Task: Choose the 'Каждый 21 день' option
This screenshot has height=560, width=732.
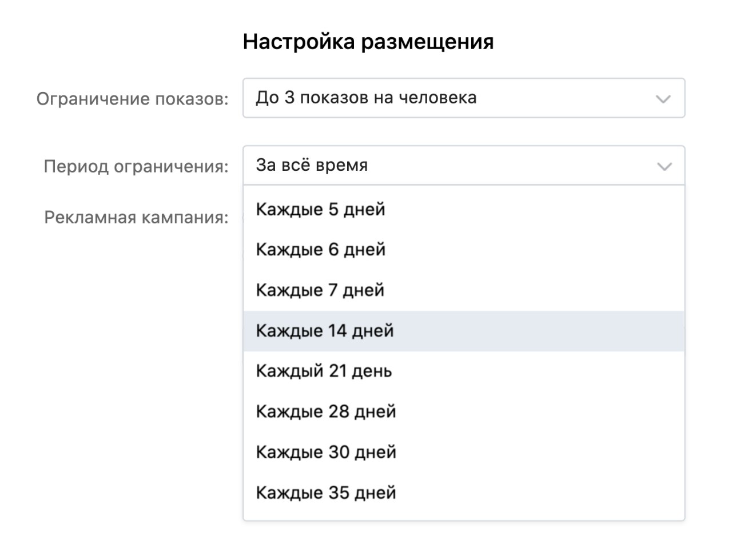Action: tap(464, 371)
